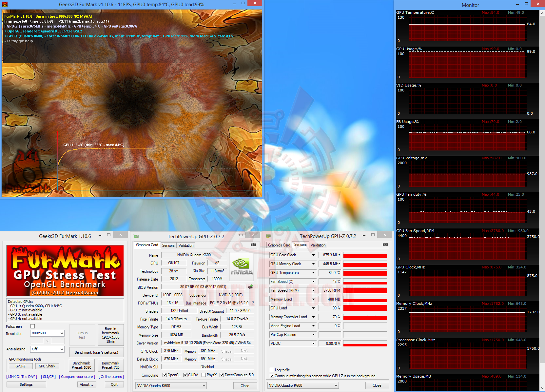Click the NVIDIA logo in GPU-Z

pyautogui.click(x=242, y=266)
